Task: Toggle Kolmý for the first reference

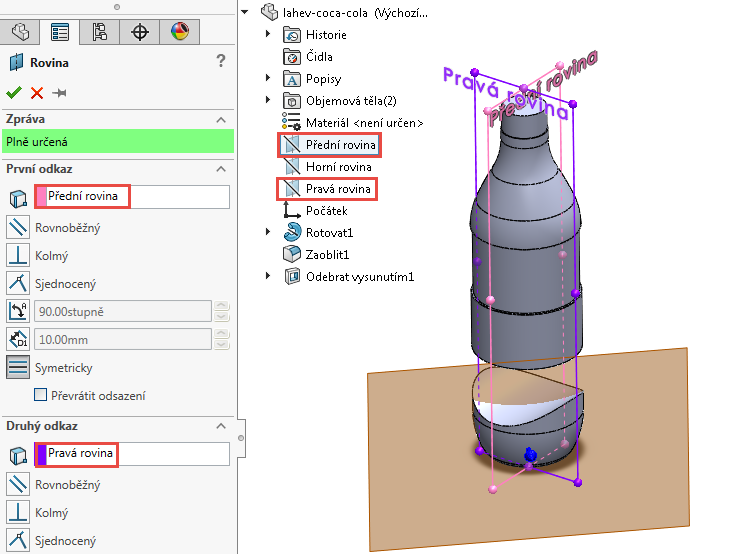Action: (18, 255)
